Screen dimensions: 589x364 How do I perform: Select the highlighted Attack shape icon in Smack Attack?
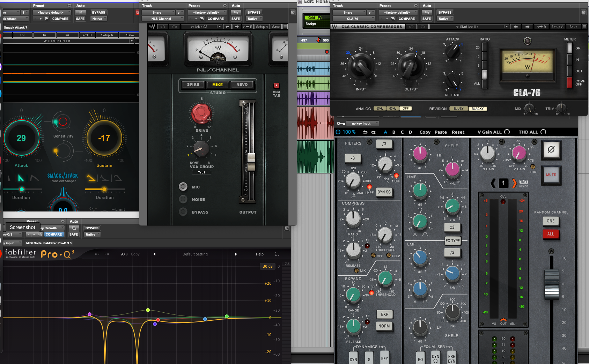click(x=21, y=178)
